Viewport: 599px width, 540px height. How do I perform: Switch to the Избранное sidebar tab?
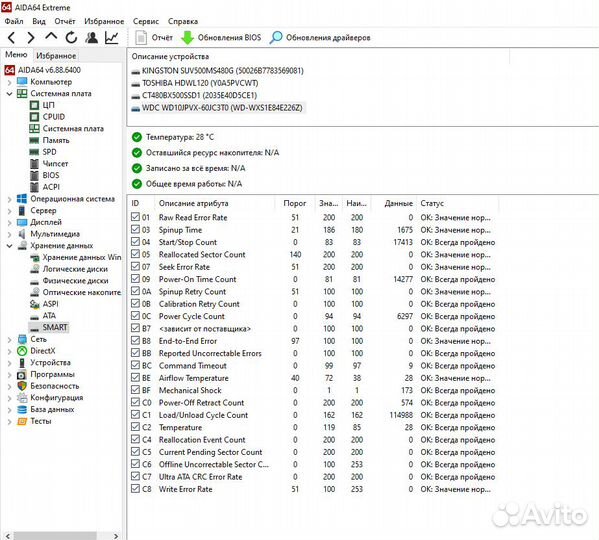pyautogui.click(x=56, y=55)
